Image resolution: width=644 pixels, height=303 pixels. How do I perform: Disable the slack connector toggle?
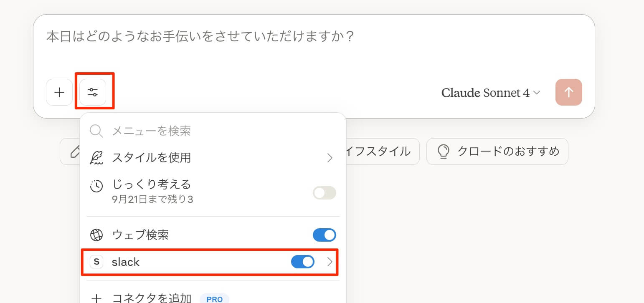pyautogui.click(x=302, y=262)
